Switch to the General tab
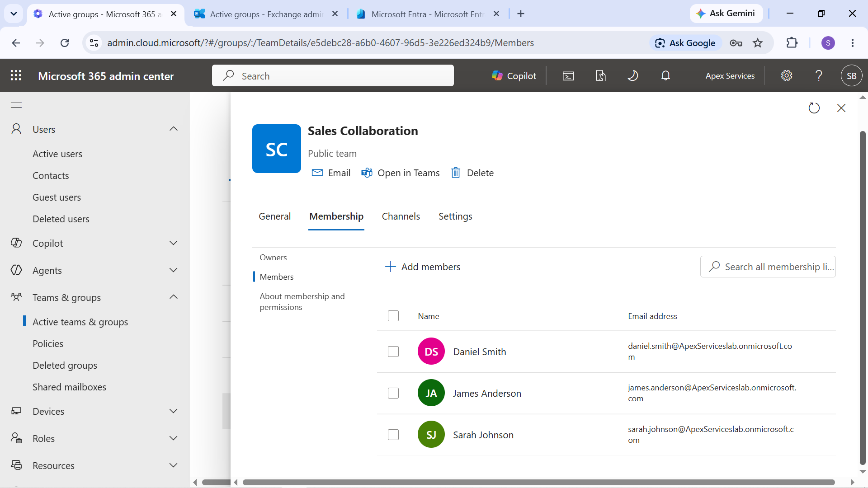Screen dimensions: 868x488 274,216
